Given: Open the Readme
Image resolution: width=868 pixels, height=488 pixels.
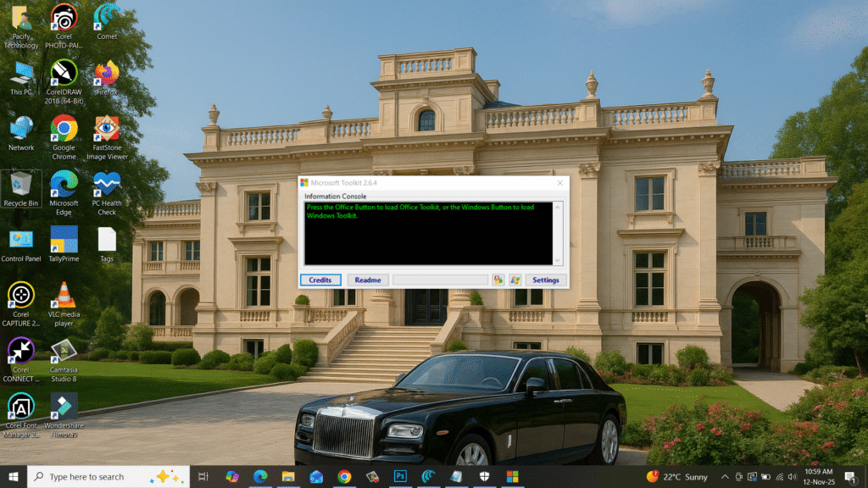Looking at the screenshot, I should [x=368, y=280].
